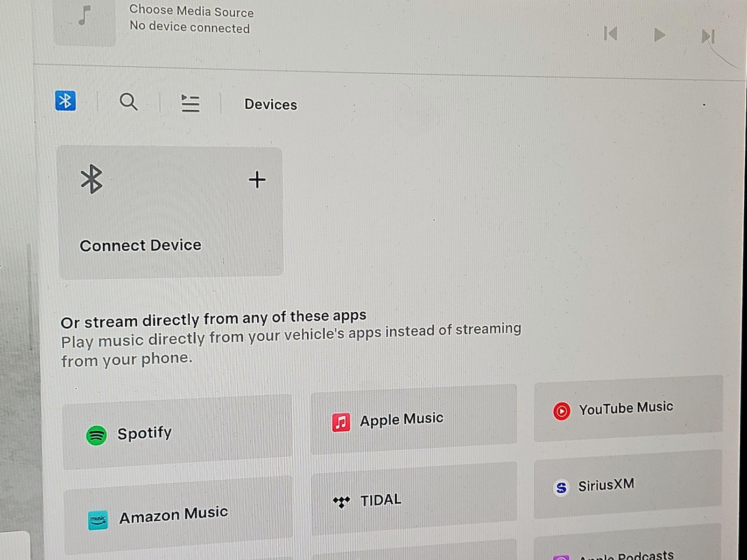Open YouTube Music
The image size is (747, 560).
click(628, 409)
